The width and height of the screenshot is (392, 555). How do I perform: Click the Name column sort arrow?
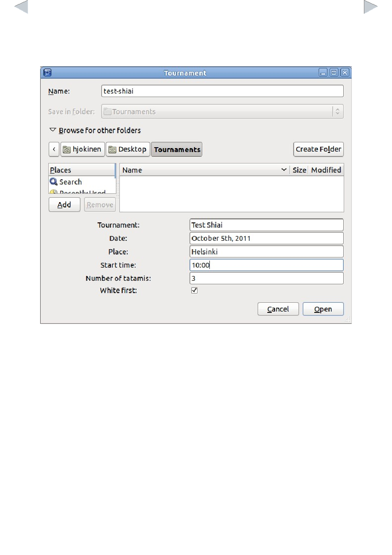point(284,170)
